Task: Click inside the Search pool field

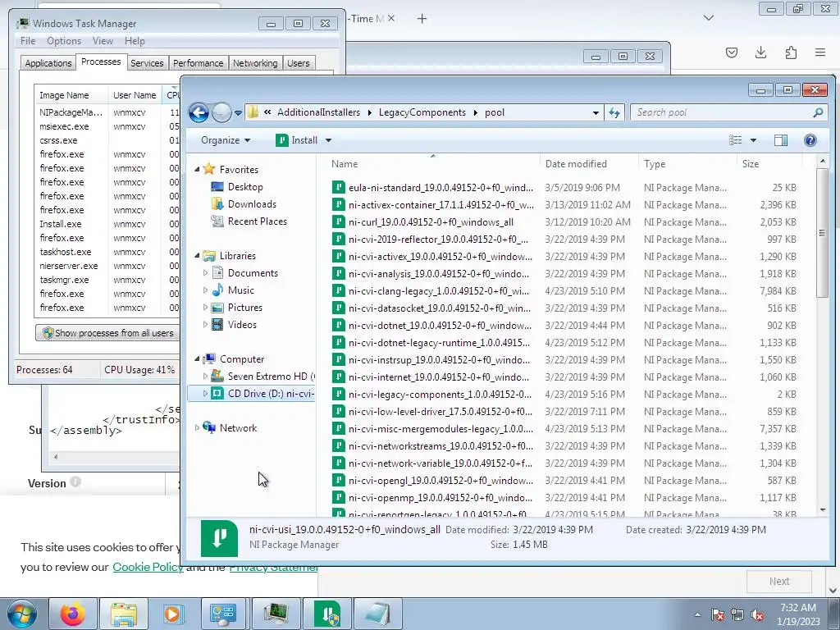Action: [x=722, y=112]
